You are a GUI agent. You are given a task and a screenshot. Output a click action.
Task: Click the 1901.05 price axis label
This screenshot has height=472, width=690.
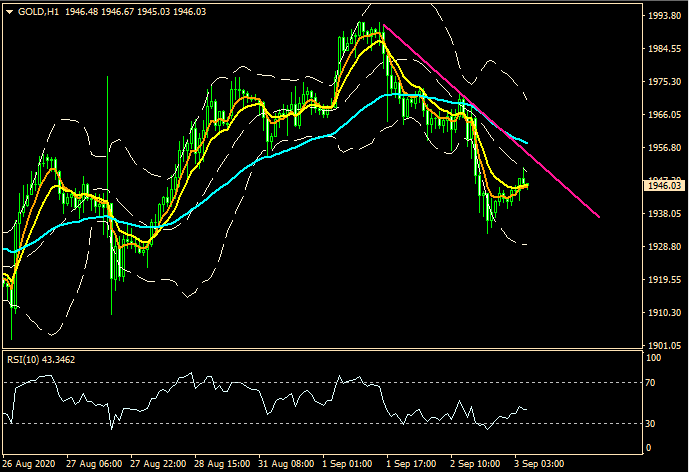point(663,345)
